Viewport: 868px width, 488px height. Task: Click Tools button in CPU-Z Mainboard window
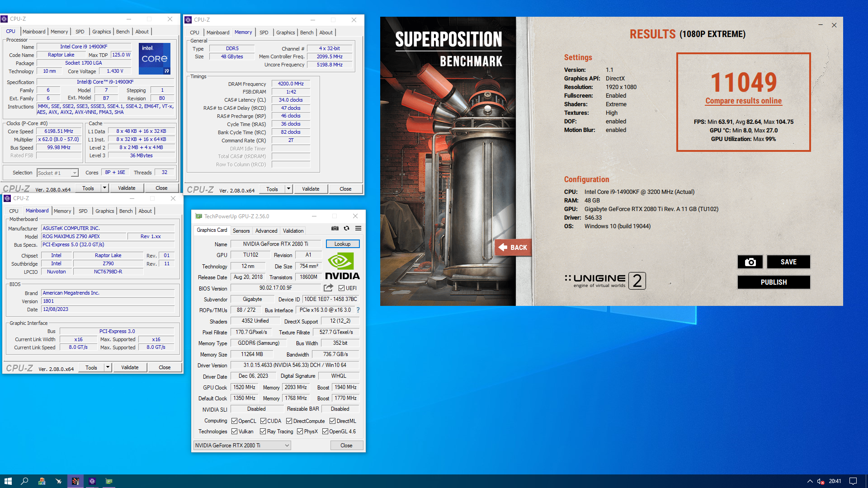pos(91,367)
